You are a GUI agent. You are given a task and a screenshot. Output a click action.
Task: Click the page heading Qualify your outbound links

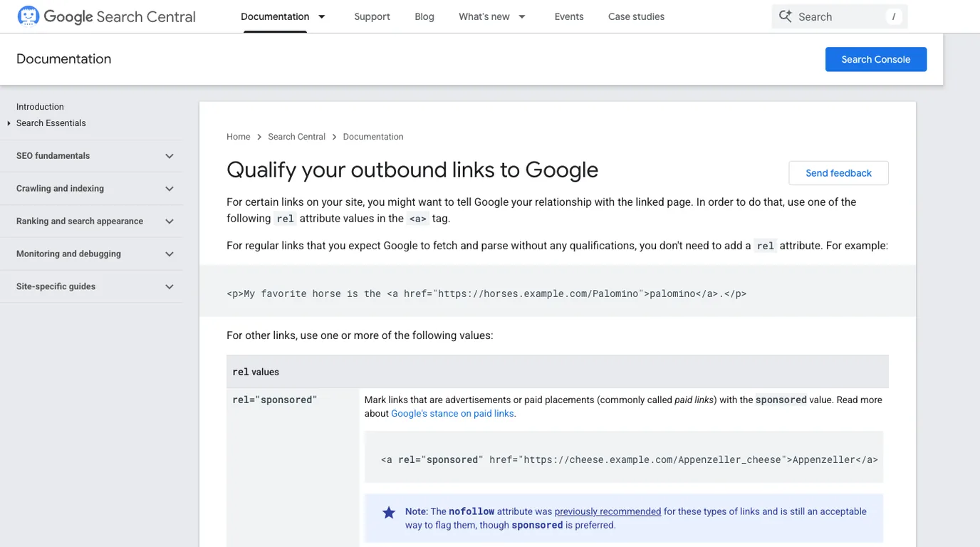(412, 170)
